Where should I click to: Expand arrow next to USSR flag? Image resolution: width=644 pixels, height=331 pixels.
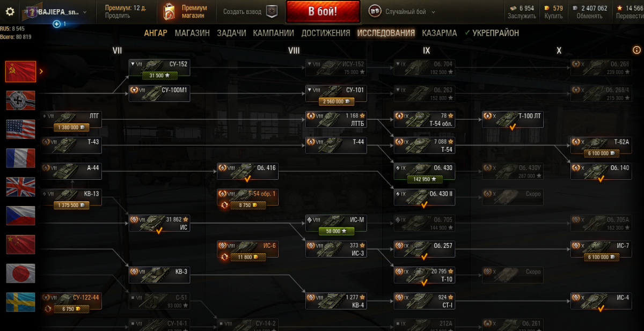click(x=41, y=71)
